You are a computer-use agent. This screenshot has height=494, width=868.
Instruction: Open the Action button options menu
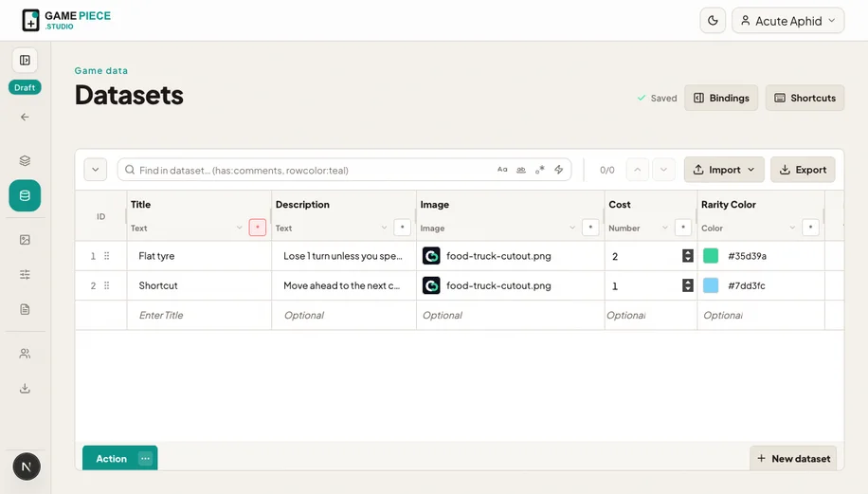(145, 459)
